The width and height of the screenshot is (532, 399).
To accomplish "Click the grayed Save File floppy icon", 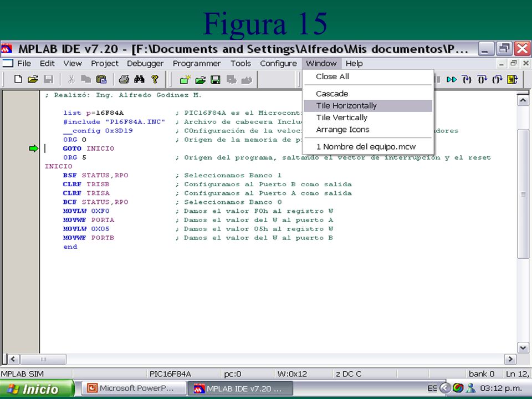I will pos(49,79).
